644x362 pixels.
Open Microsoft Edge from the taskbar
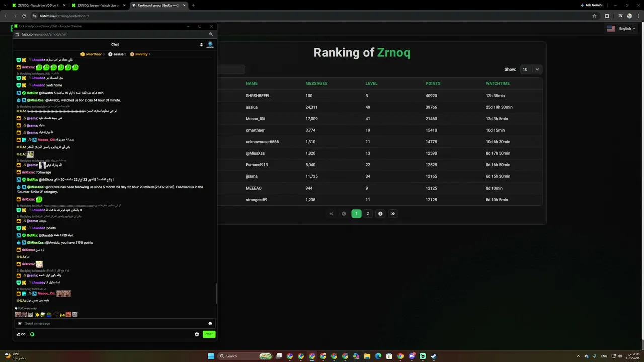tap(378, 356)
